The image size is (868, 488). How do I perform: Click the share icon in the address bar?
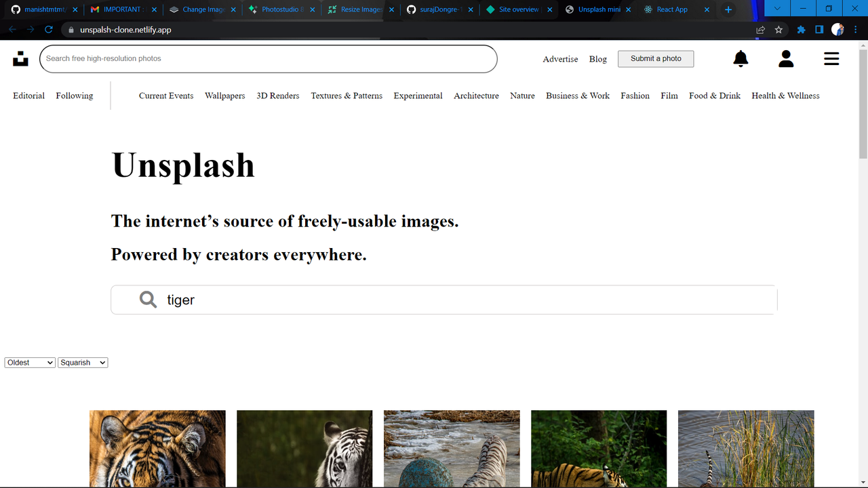pyautogui.click(x=760, y=30)
